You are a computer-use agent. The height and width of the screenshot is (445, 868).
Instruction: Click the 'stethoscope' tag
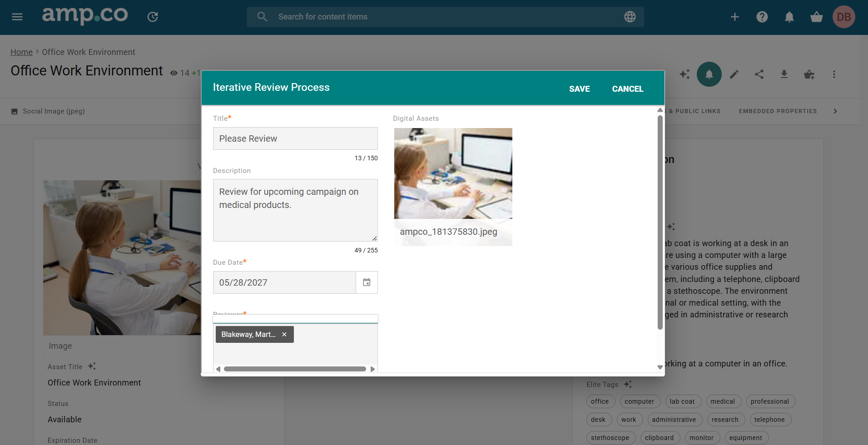[x=610, y=438]
